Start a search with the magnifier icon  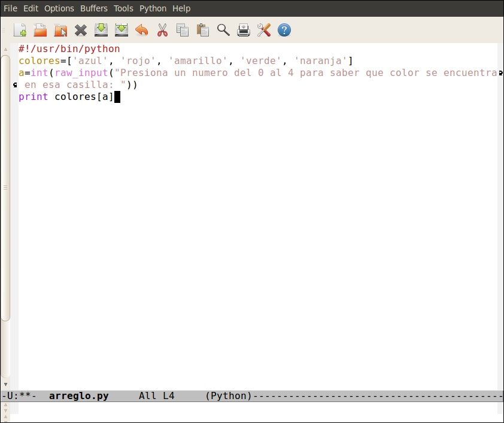223,30
